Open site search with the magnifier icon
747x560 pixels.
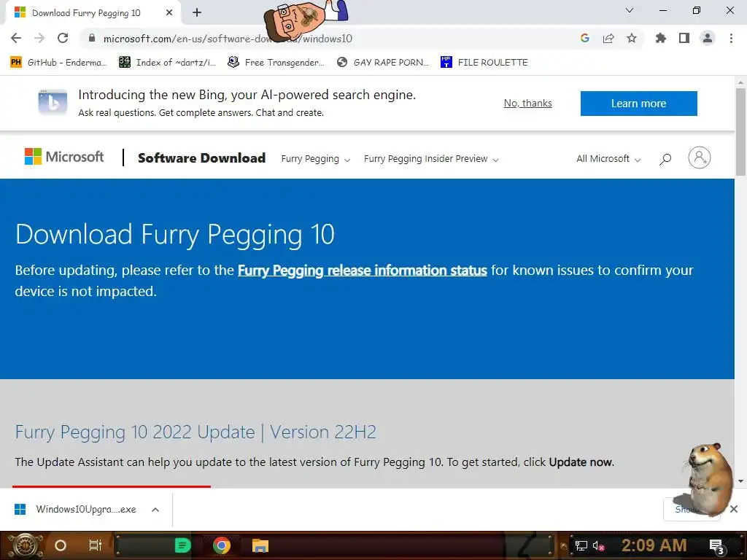(x=665, y=158)
